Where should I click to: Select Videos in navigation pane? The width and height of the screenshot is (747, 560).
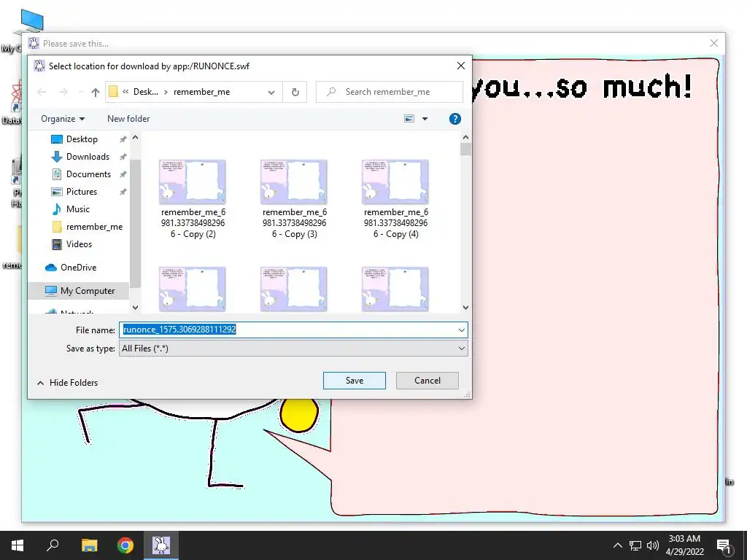(79, 244)
